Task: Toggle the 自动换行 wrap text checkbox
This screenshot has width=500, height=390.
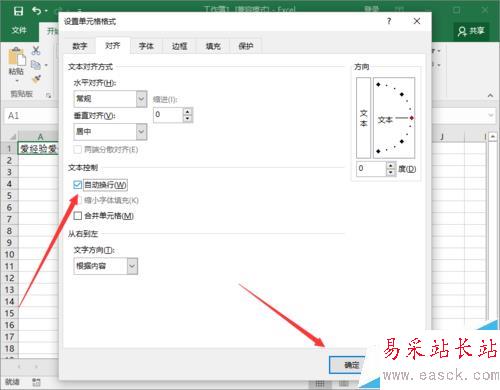Action: [77, 185]
